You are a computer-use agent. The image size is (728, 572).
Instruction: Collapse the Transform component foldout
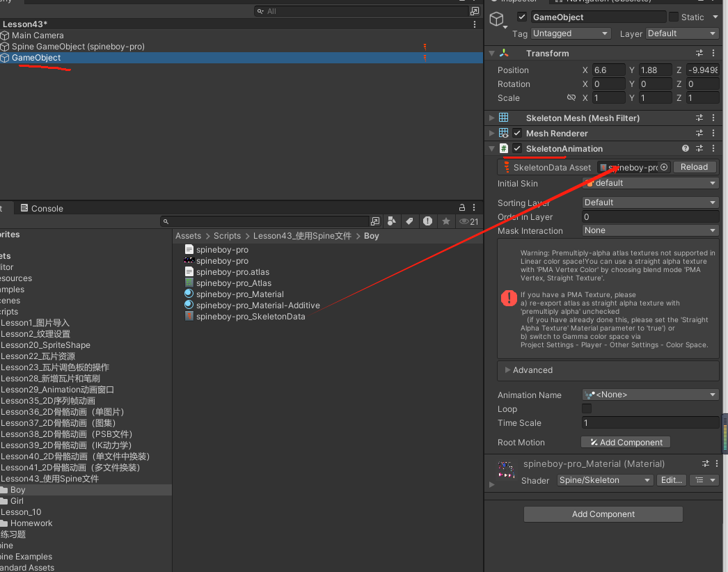[x=491, y=54]
